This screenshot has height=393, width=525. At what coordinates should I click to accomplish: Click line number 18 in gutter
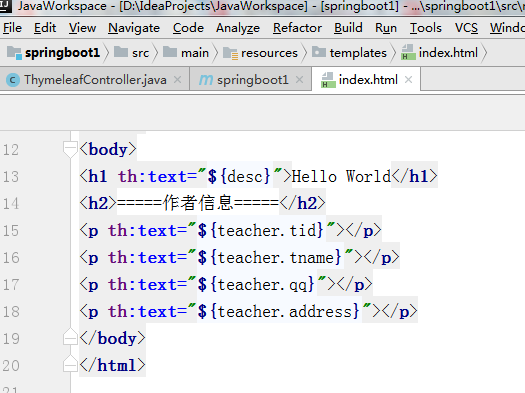11,312
